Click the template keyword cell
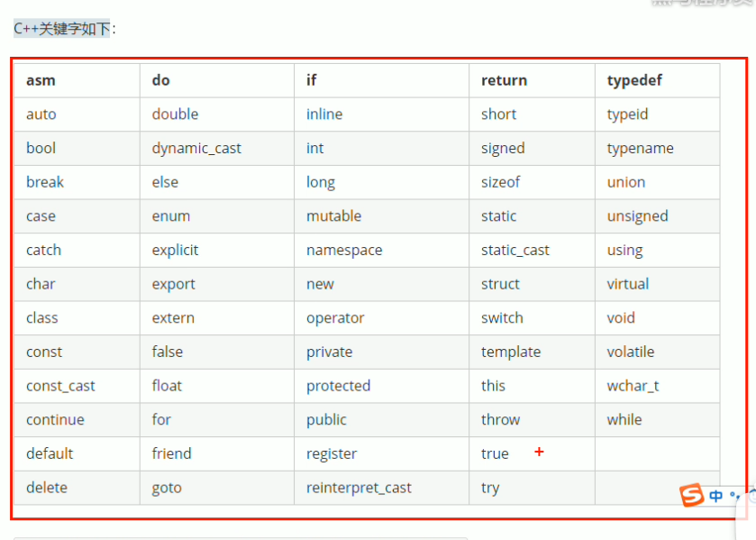 [532, 352]
